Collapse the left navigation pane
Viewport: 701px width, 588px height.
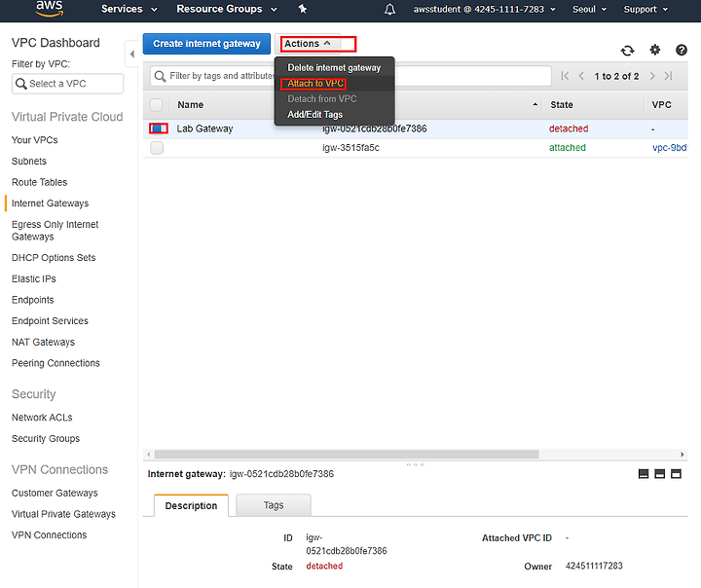[x=131, y=55]
